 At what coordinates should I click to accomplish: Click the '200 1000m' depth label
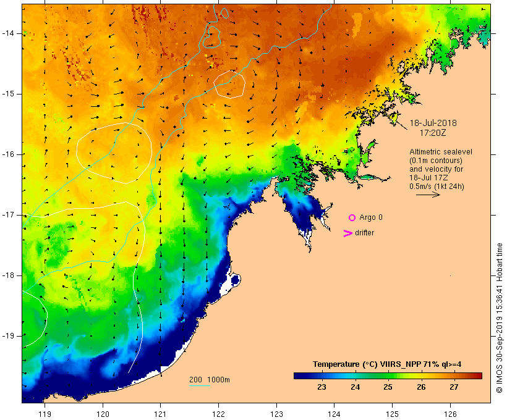pyautogui.click(x=210, y=380)
